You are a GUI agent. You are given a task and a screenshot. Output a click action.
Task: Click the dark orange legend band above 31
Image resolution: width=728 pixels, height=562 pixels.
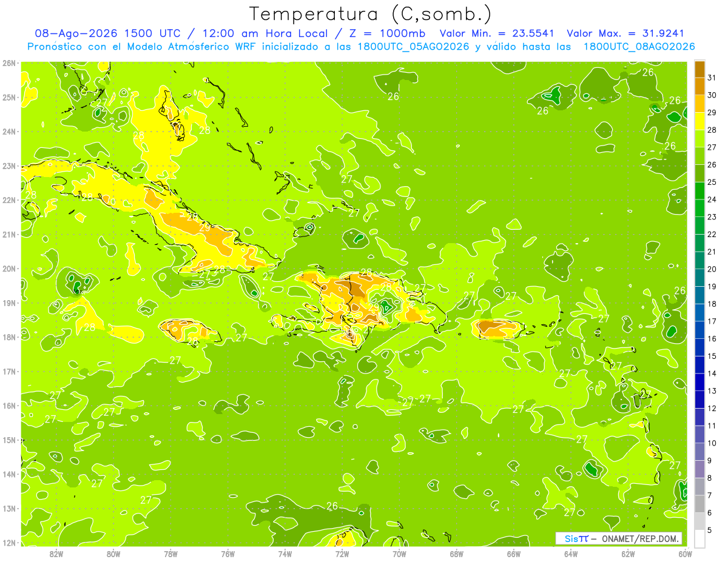tap(699, 69)
